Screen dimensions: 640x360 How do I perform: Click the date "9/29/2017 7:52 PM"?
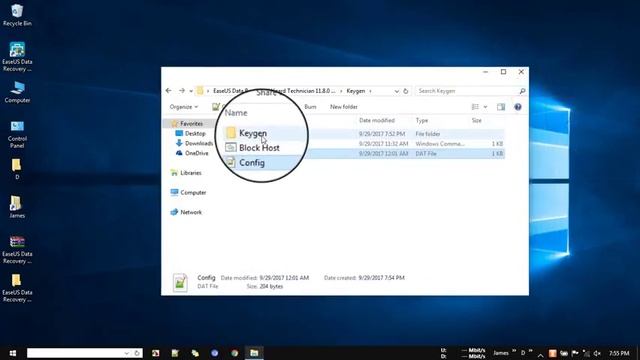(382, 134)
